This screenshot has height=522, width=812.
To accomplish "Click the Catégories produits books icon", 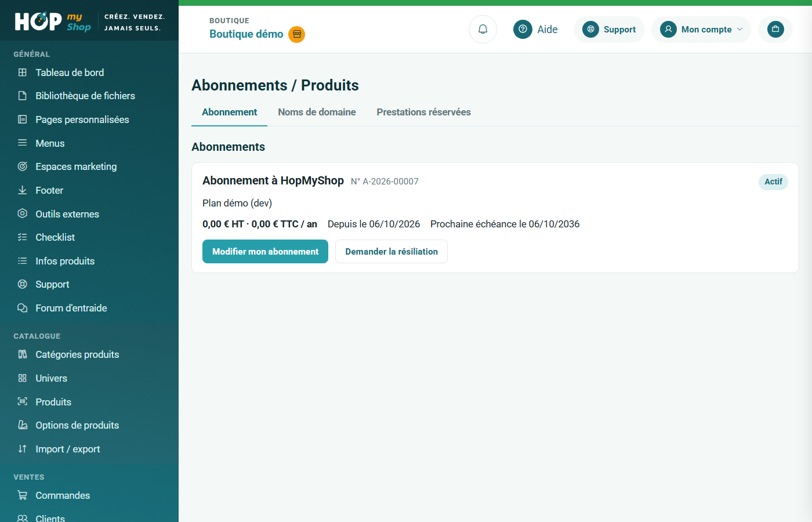I will point(23,354).
